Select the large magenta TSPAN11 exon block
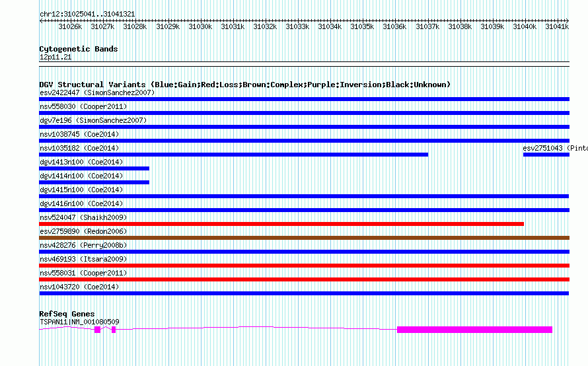588x366 pixels. [475, 330]
